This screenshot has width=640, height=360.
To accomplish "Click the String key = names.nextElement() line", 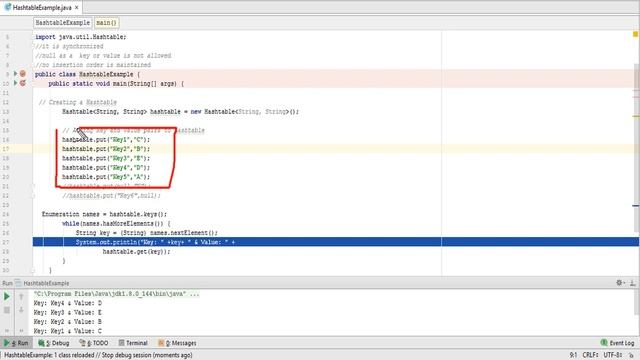I will 147,233.
